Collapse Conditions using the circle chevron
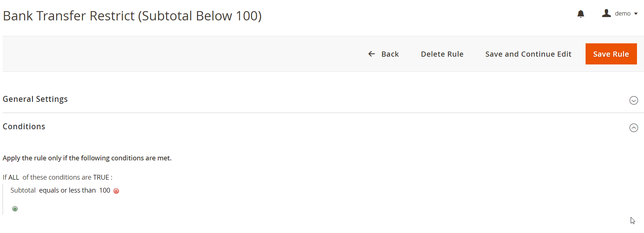The image size is (644, 233). coord(634,128)
